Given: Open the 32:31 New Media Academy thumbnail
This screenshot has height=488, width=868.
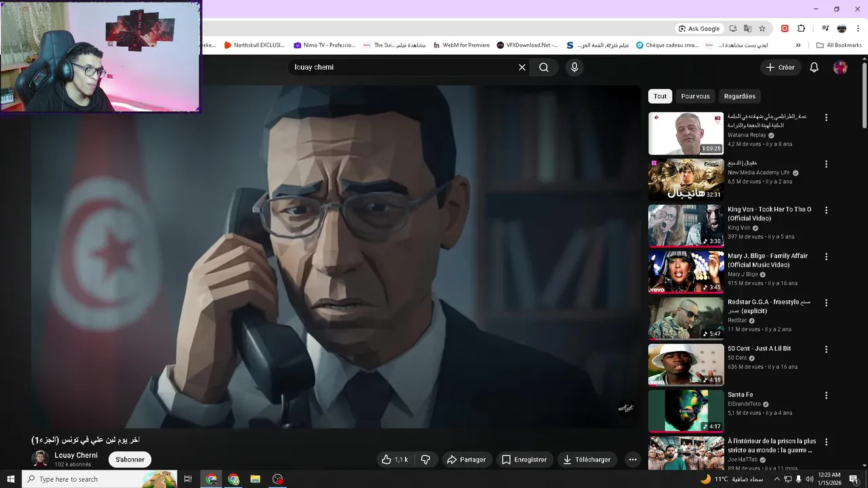Looking at the screenshot, I should [x=686, y=180].
